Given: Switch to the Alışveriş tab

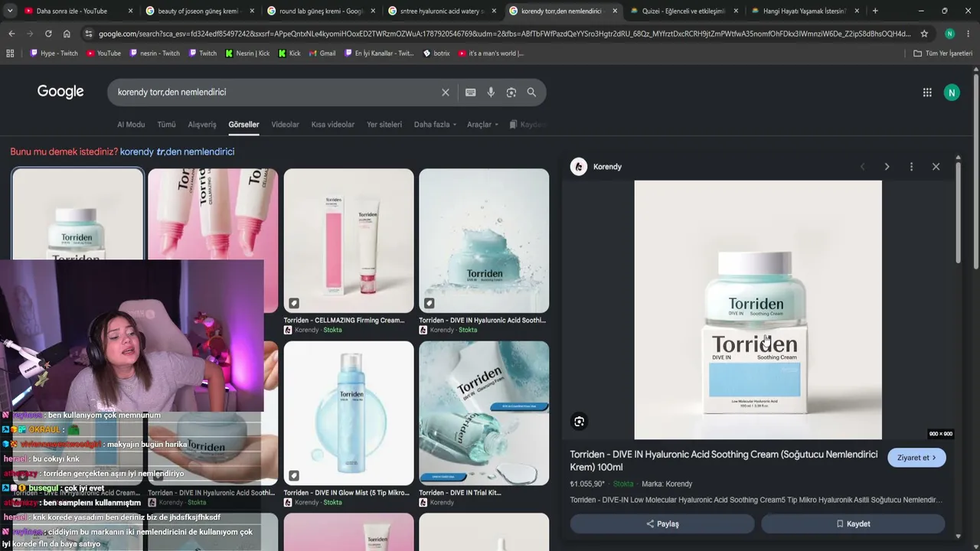Looking at the screenshot, I should [202, 125].
